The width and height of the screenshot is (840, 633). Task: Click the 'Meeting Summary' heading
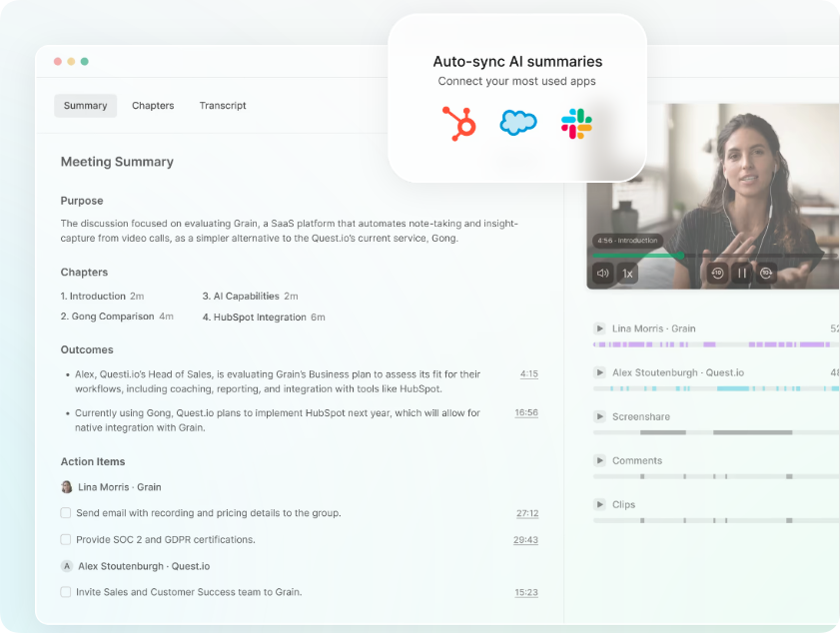(117, 162)
